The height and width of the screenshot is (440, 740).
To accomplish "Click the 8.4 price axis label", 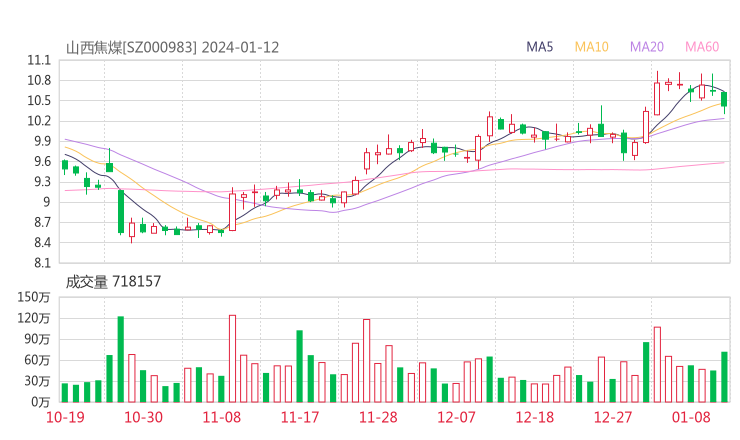I will (41, 243).
